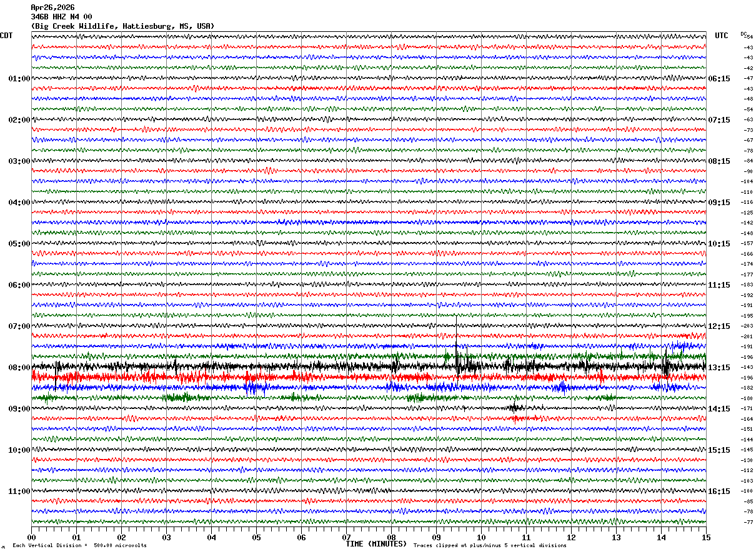Click the DC offset value -42

pyautogui.click(x=748, y=68)
